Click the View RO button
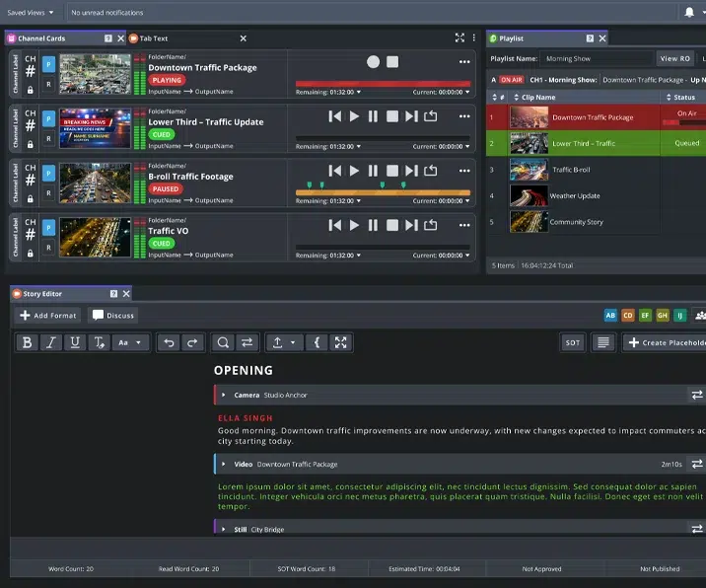706x588 pixels. click(x=675, y=59)
